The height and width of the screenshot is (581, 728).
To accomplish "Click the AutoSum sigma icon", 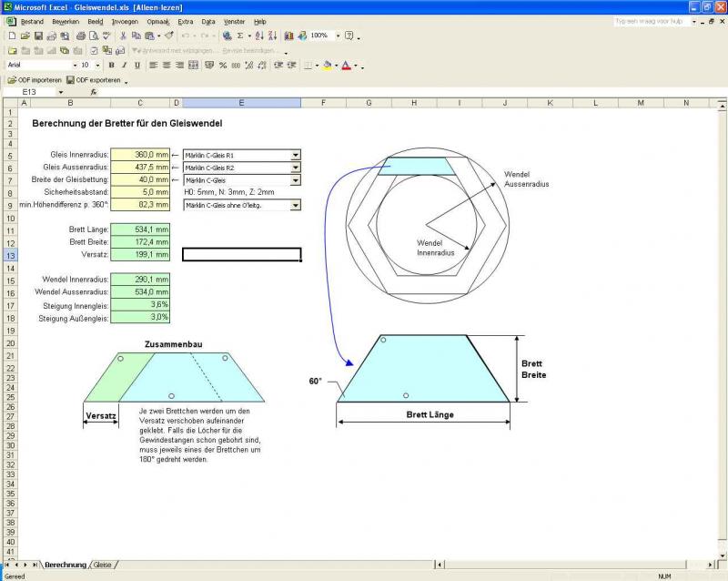I will [x=240, y=36].
